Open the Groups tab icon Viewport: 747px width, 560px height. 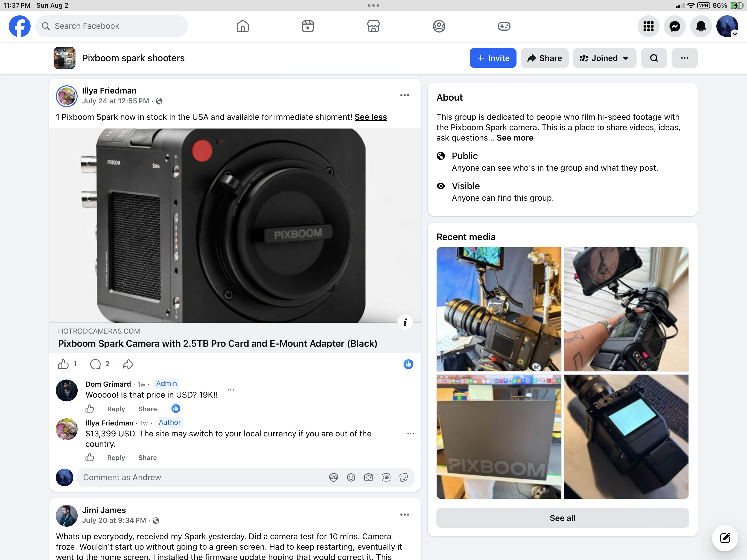tap(439, 26)
